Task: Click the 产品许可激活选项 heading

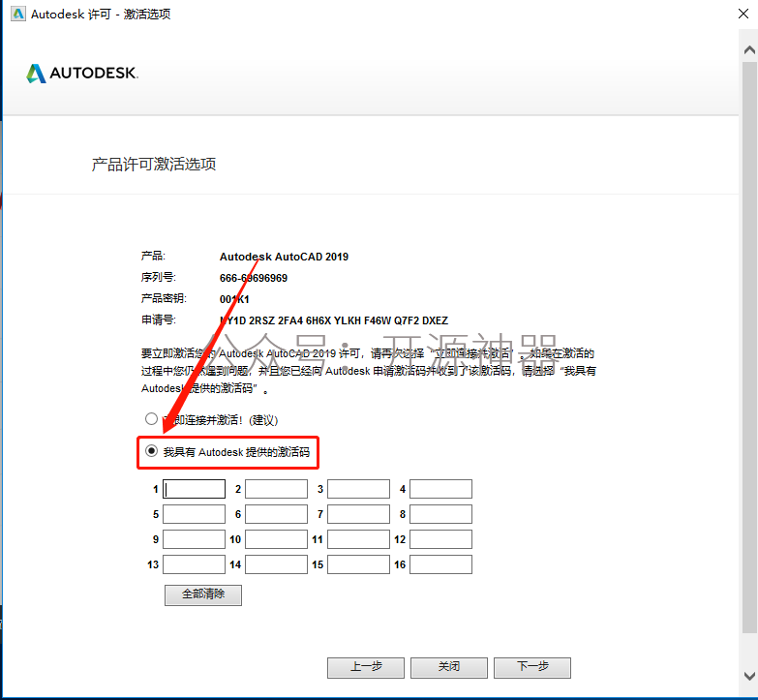Action: pos(154,165)
